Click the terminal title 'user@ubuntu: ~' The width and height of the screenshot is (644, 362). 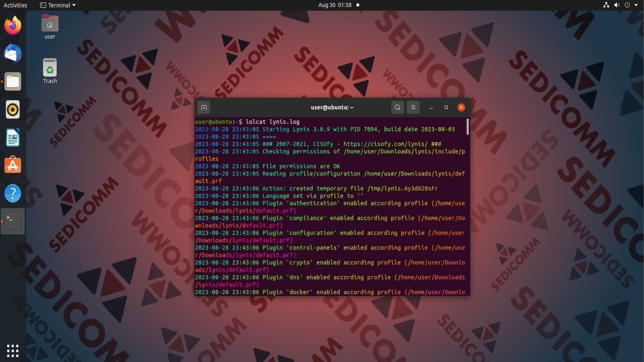(332, 108)
